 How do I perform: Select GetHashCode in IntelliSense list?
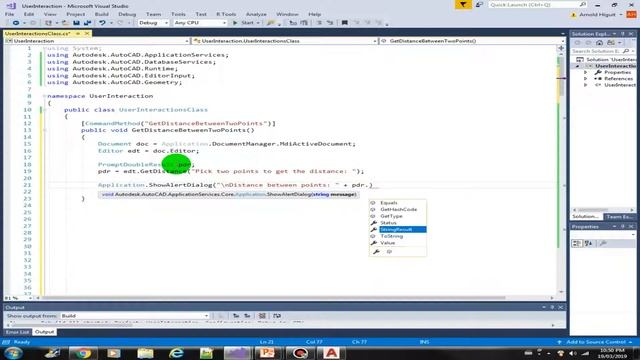(x=398, y=209)
